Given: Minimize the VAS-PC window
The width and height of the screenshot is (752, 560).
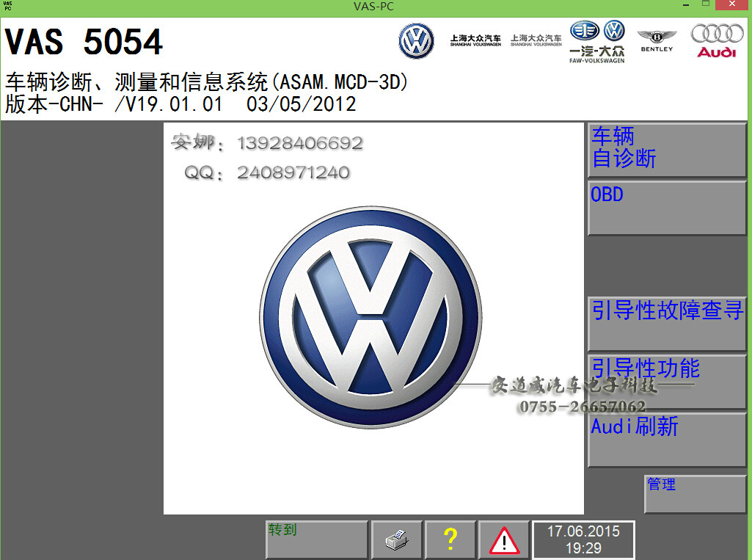Looking at the screenshot, I should point(686,5).
